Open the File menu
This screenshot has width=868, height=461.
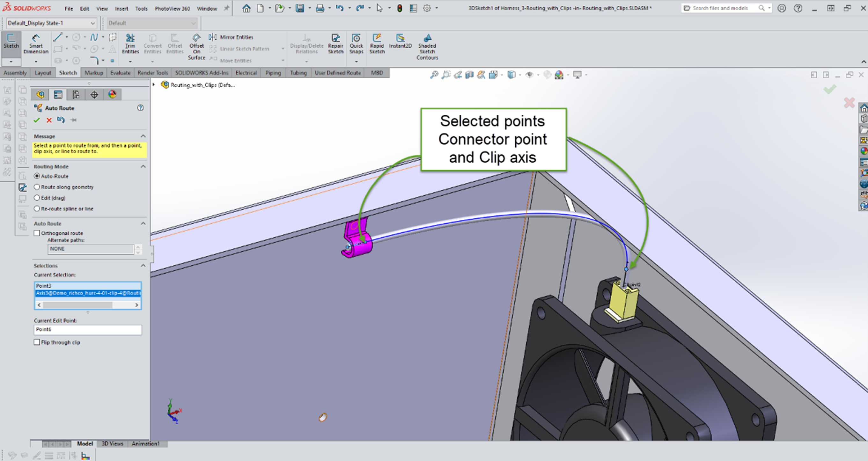[x=69, y=8]
